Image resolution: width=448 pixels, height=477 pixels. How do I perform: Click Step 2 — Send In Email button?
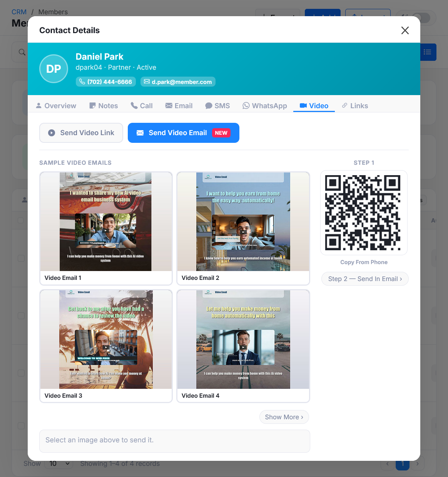tap(365, 279)
